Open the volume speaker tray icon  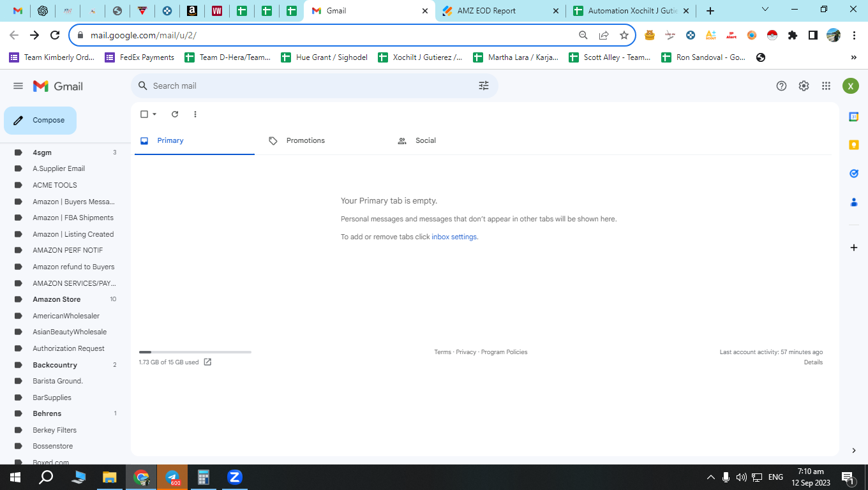tap(741, 477)
